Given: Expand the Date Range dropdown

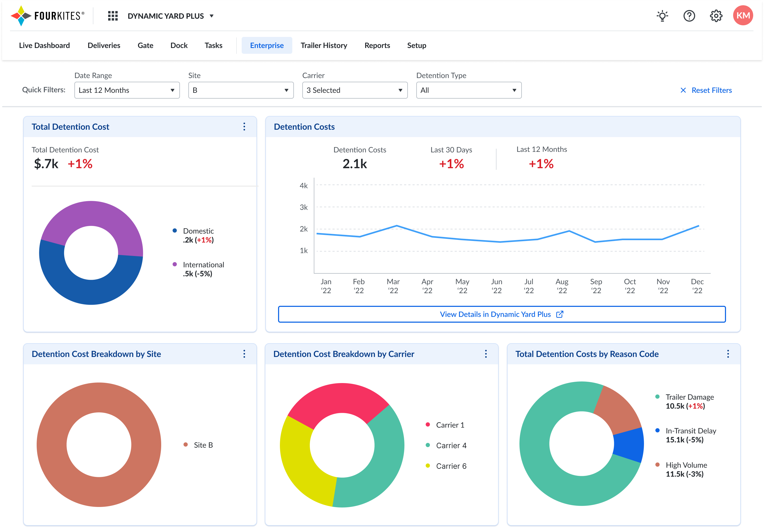Looking at the screenshot, I should pyautogui.click(x=127, y=90).
